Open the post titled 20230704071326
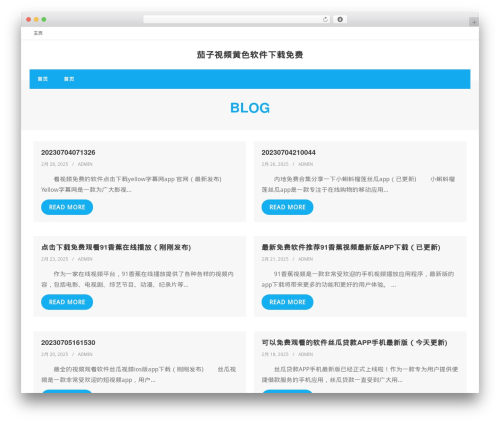The width and height of the screenshot is (500, 423). (x=68, y=153)
